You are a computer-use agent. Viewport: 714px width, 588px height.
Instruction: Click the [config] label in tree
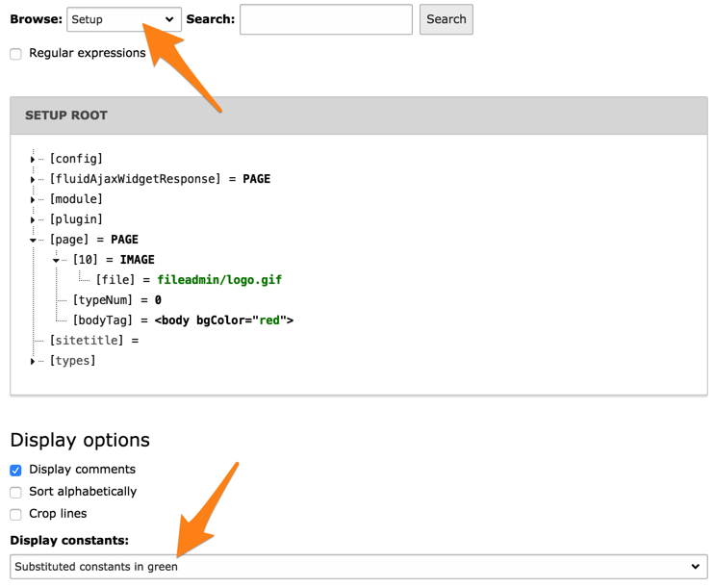(x=76, y=159)
